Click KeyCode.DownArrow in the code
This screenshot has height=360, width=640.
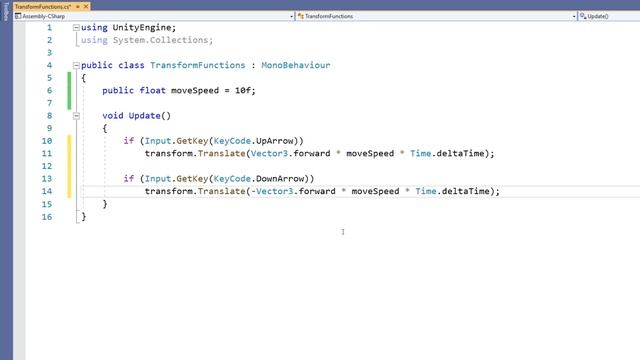pos(259,178)
